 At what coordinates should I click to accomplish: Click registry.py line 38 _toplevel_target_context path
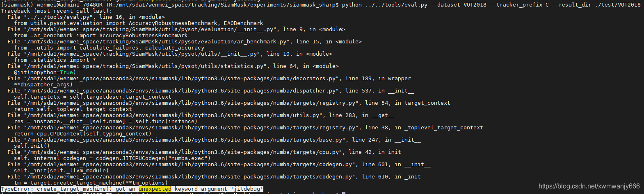pos(245,127)
